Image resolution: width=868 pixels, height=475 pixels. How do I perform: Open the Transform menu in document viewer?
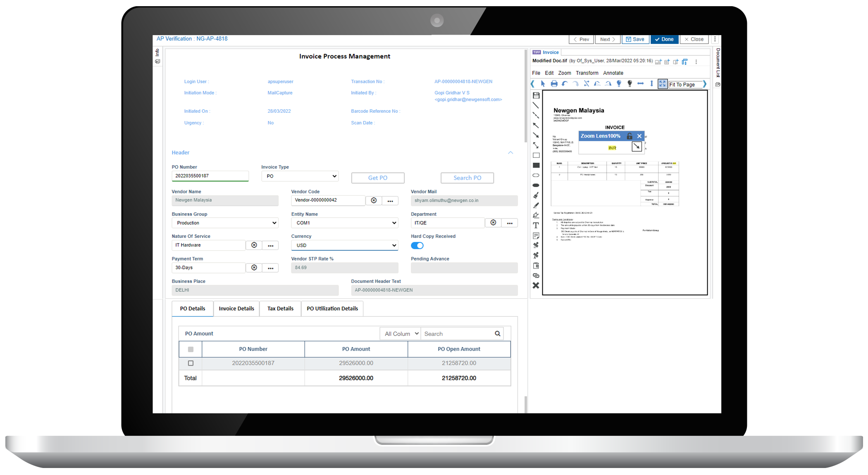click(587, 73)
